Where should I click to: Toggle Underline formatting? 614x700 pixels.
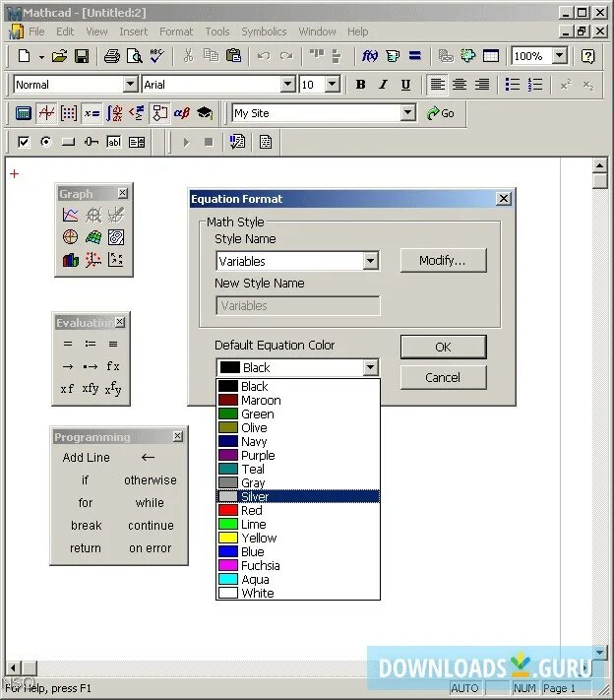click(405, 85)
